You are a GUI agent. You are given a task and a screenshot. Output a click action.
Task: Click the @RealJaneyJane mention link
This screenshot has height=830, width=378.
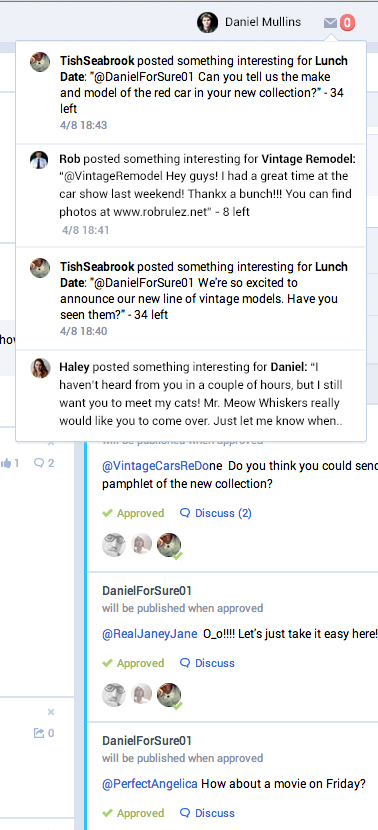coord(150,634)
